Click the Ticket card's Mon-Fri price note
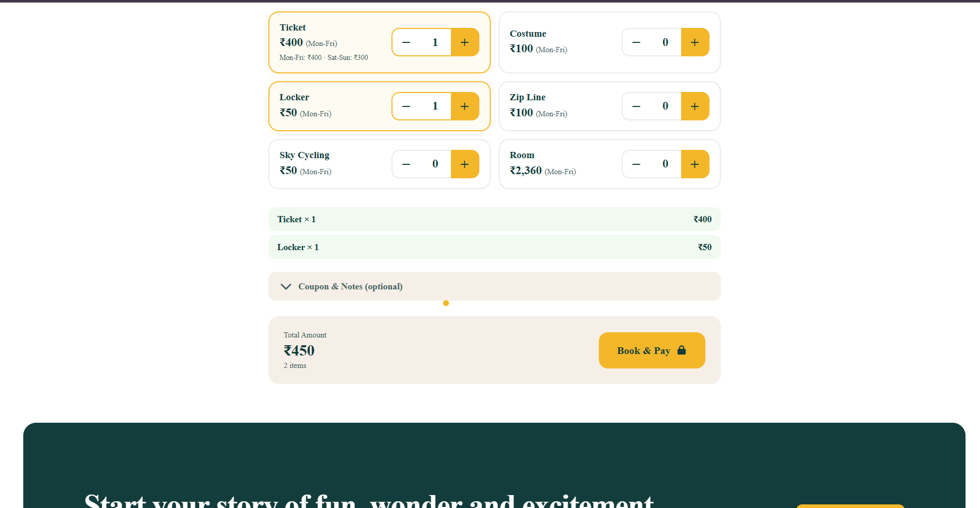The image size is (980, 508). (323, 57)
